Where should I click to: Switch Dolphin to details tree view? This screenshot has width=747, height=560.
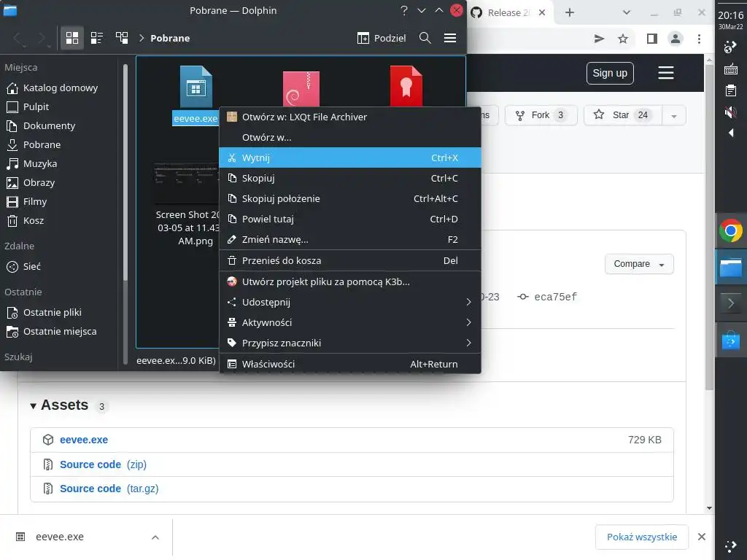click(x=122, y=38)
